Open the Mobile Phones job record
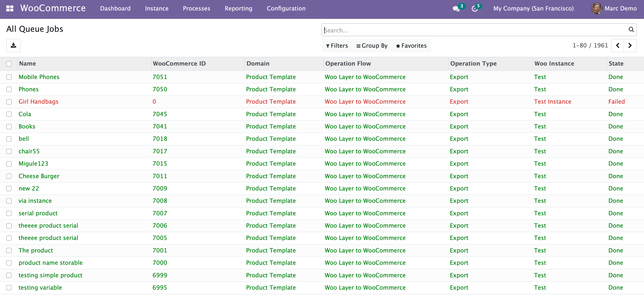 click(x=39, y=77)
